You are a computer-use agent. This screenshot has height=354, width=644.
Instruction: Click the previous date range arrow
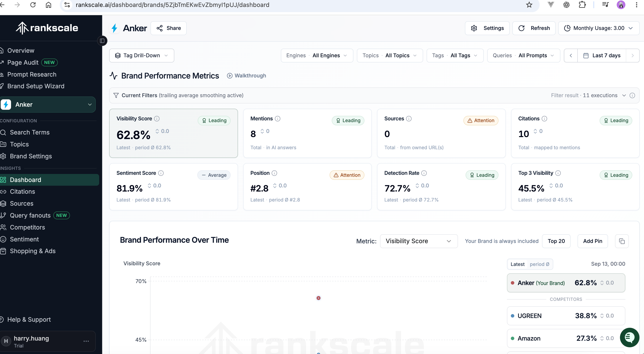[x=571, y=56]
